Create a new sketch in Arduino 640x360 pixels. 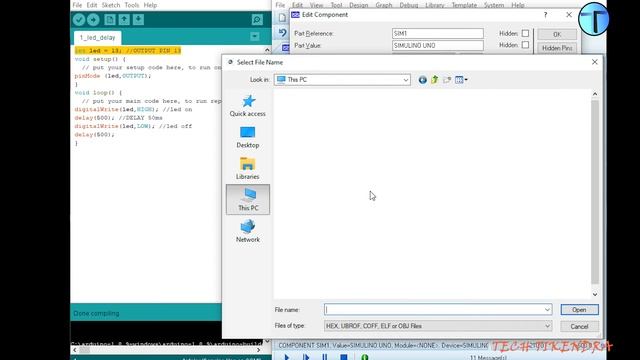pos(110,20)
